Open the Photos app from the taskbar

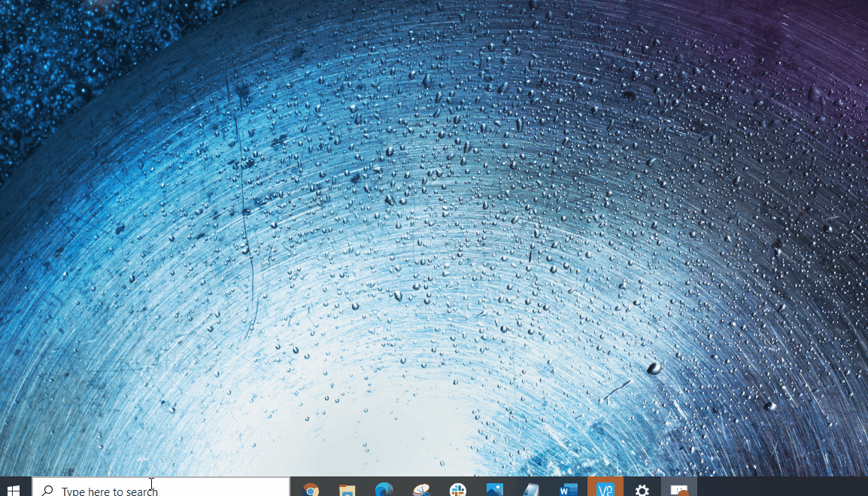tap(494, 488)
